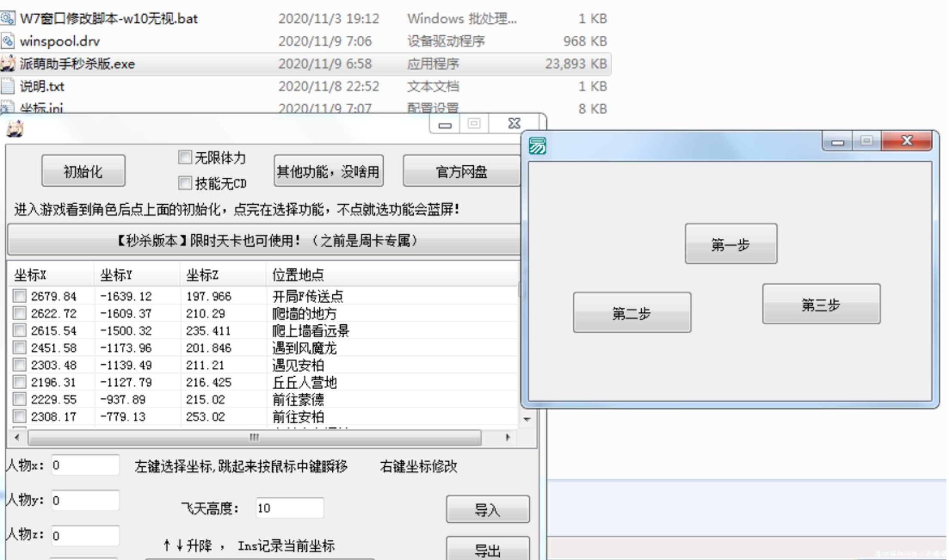Image resolution: width=949 pixels, height=560 pixels.
Task: Click the 导入 button
Action: click(488, 509)
